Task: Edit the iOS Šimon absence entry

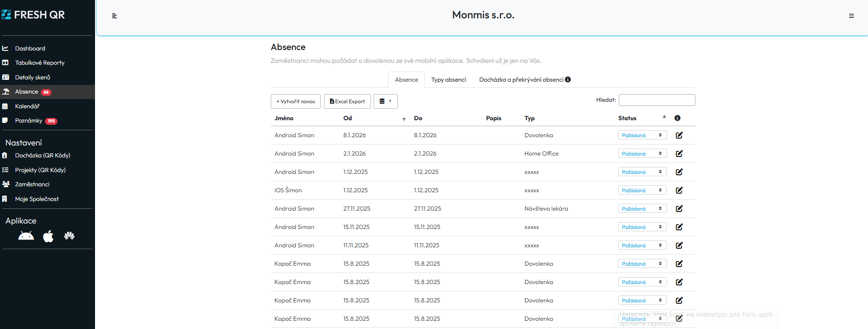Action: click(x=679, y=190)
